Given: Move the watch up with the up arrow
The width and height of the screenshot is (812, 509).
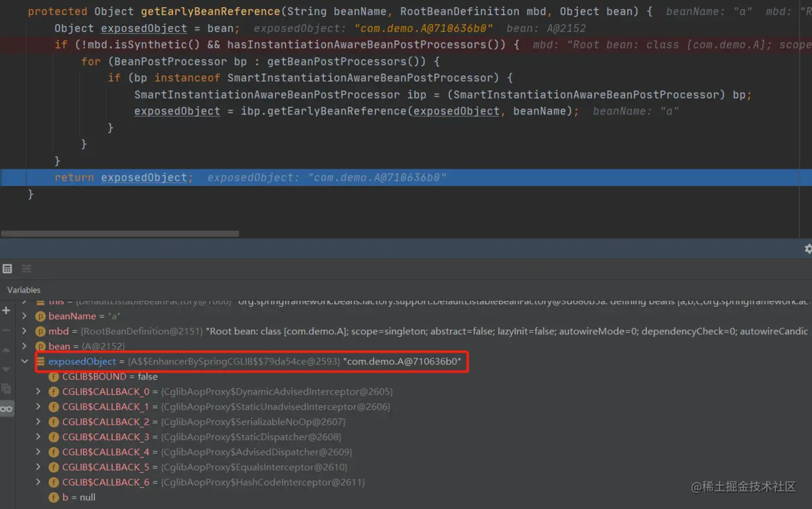Looking at the screenshot, I should click(x=7, y=350).
